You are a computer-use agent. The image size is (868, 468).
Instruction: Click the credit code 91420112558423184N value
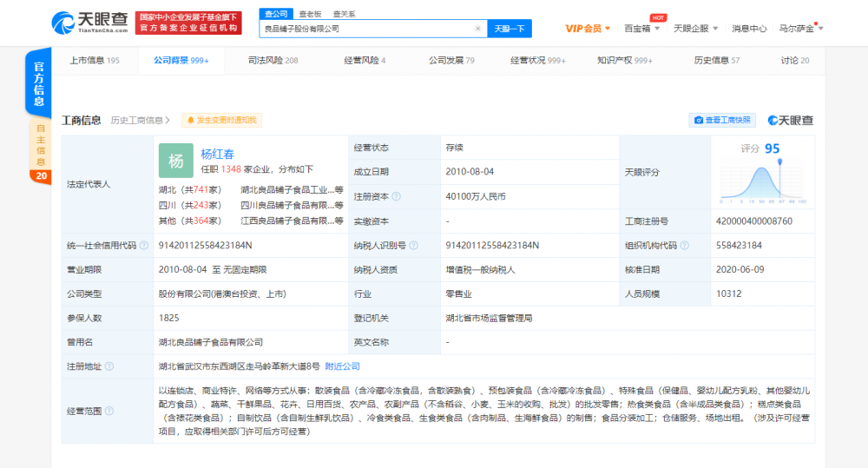click(205, 246)
